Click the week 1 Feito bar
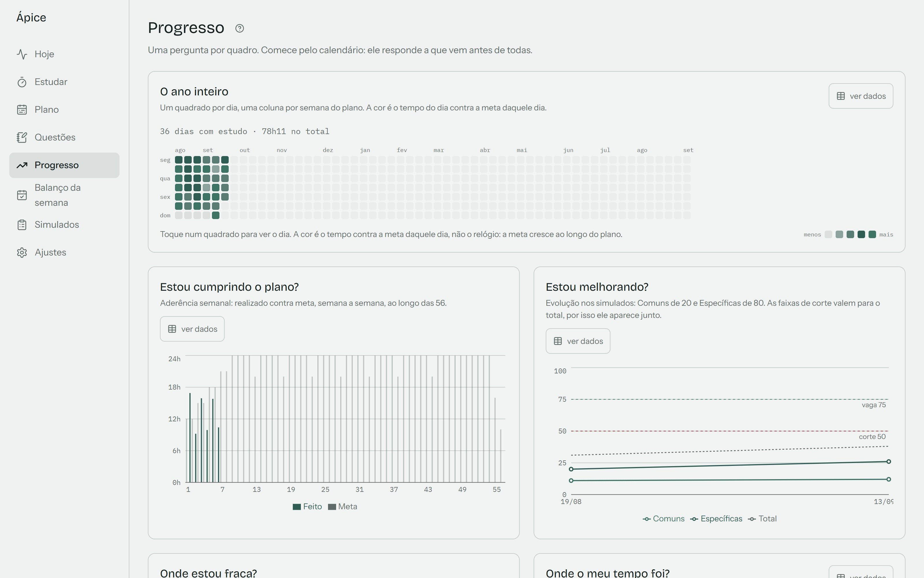The width and height of the screenshot is (924, 578). click(x=190, y=438)
